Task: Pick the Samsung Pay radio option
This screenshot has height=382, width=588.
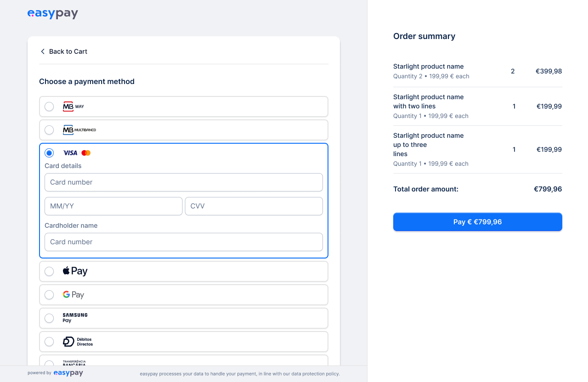Action: coord(49,318)
